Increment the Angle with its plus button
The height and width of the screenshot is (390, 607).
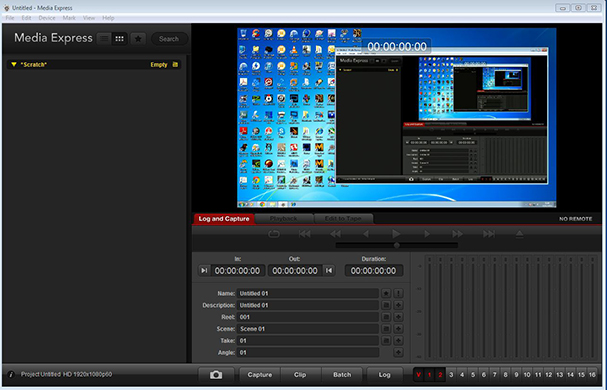point(398,352)
